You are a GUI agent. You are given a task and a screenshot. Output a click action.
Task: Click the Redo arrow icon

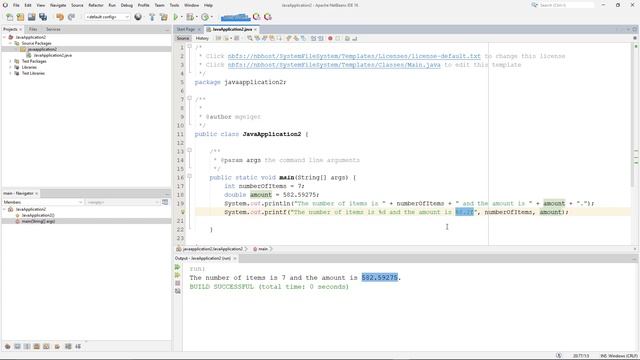[x=71, y=17]
